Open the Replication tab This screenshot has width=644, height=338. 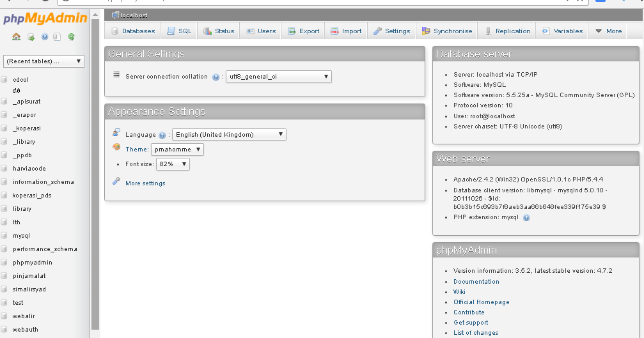507,31
